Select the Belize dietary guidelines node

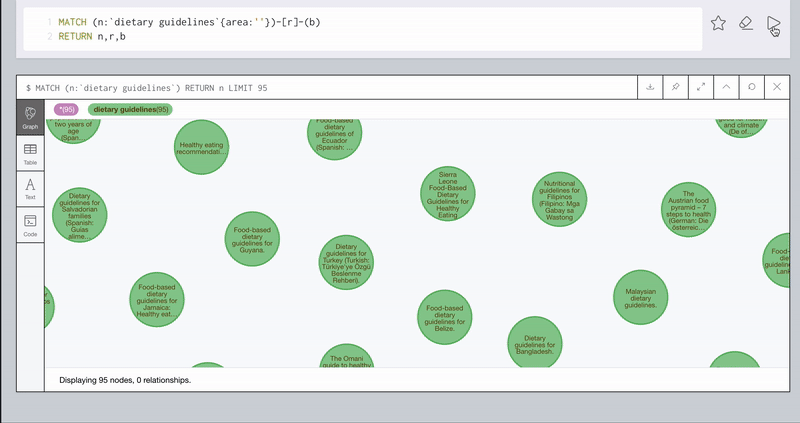click(445, 317)
